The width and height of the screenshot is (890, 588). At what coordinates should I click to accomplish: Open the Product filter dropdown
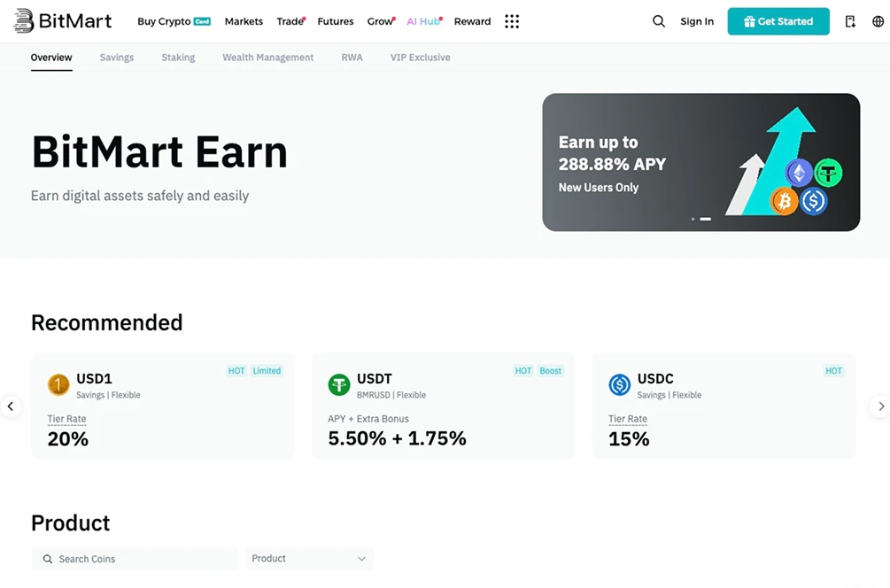click(x=309, y=559)
